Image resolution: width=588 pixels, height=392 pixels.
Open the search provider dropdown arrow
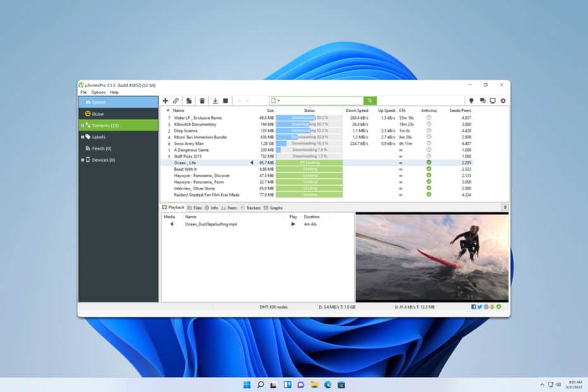pyautogui.click(x=279, y=101)
